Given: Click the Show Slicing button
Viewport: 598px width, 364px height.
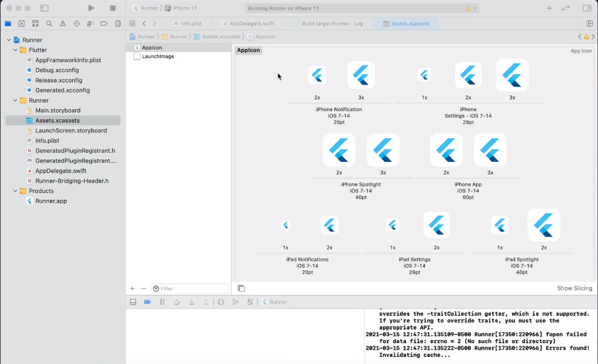Looking at the screenshot, I should click(574, 288).
